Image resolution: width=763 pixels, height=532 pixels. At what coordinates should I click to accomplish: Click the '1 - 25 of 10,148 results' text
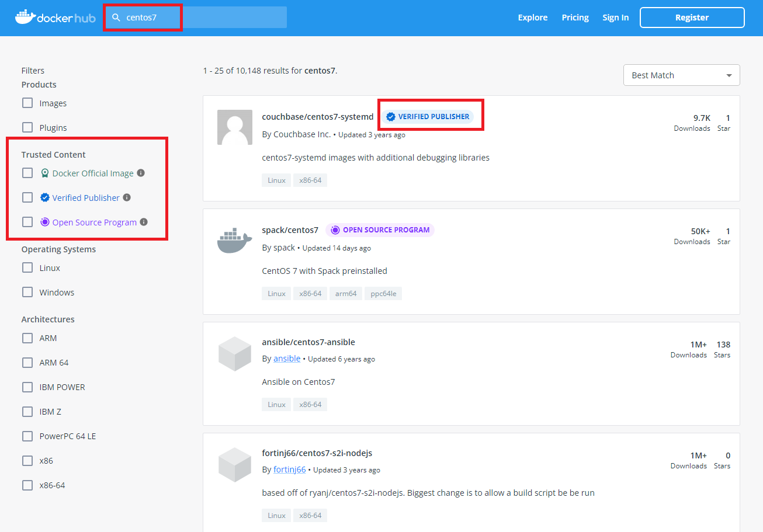[252, 71]
